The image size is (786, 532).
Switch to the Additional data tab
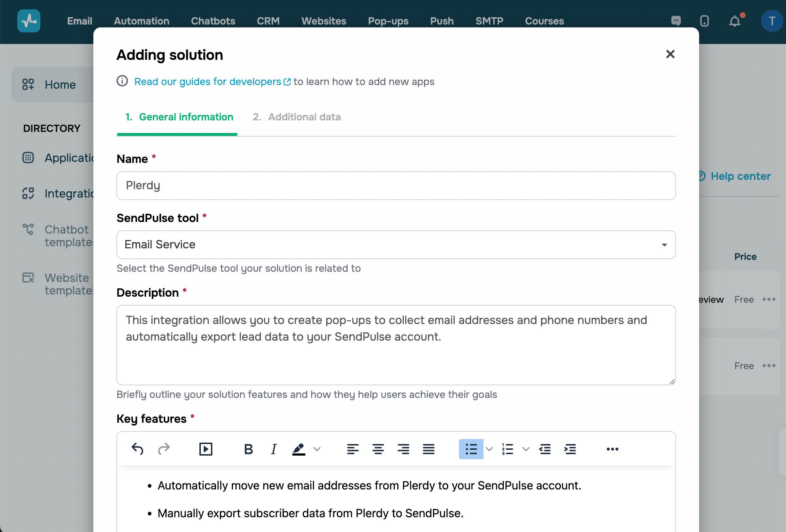[297, 117]
